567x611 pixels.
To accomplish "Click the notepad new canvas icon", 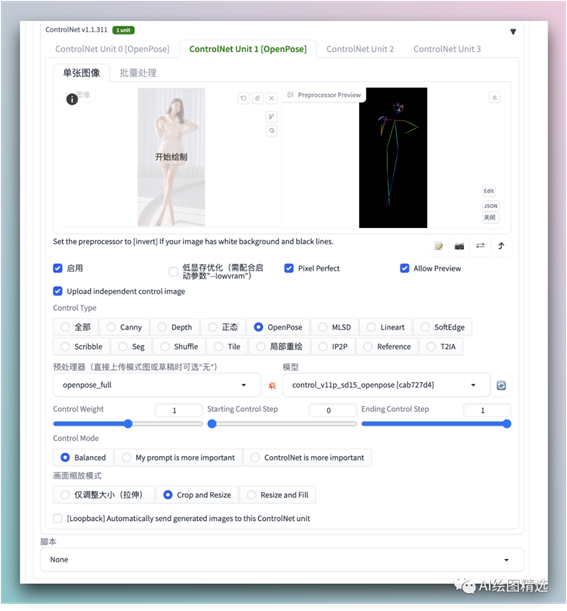I will (x=439, y=246).
